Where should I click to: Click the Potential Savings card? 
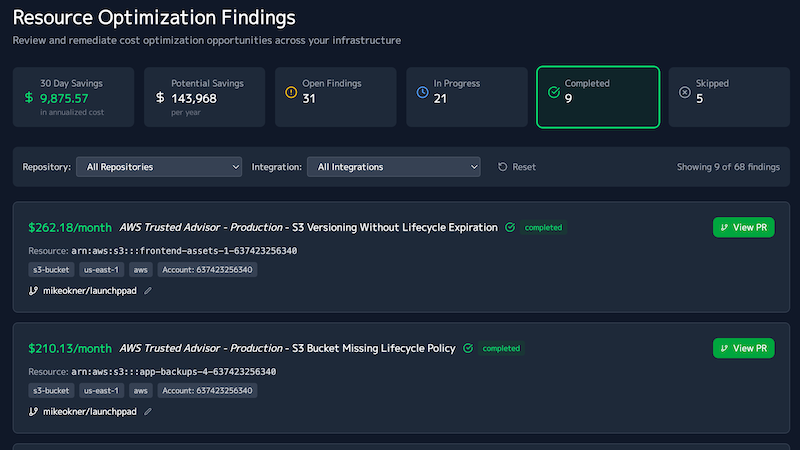coord(205,97)
